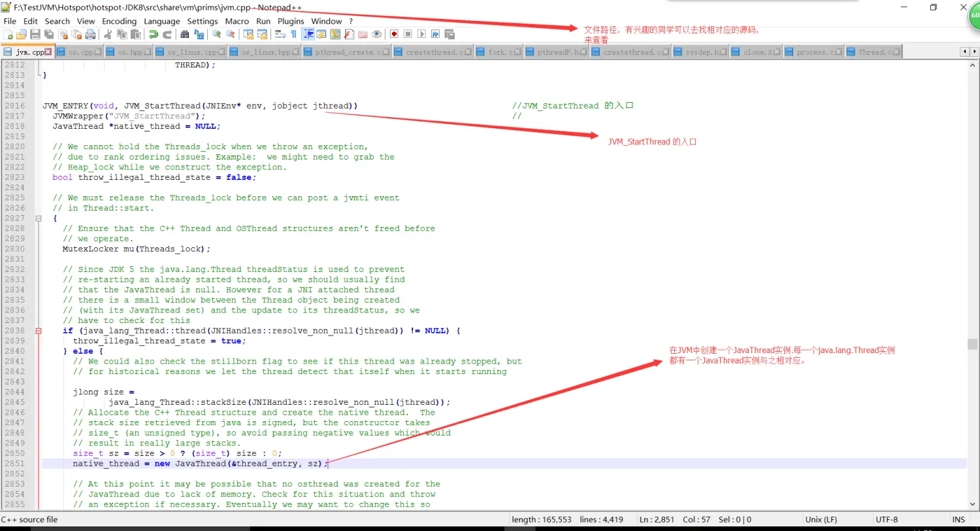Click the Open file toolbar icon
The image size is (980, 531).
(21, 34)
